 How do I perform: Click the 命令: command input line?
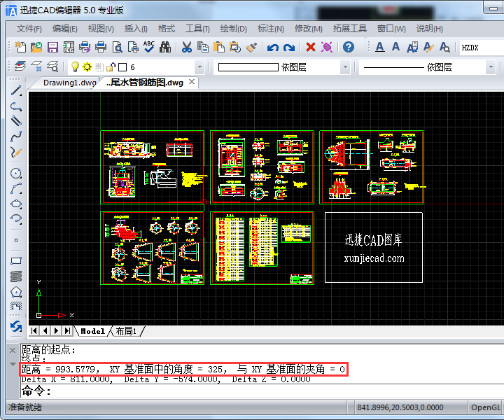tap(262, 391)
